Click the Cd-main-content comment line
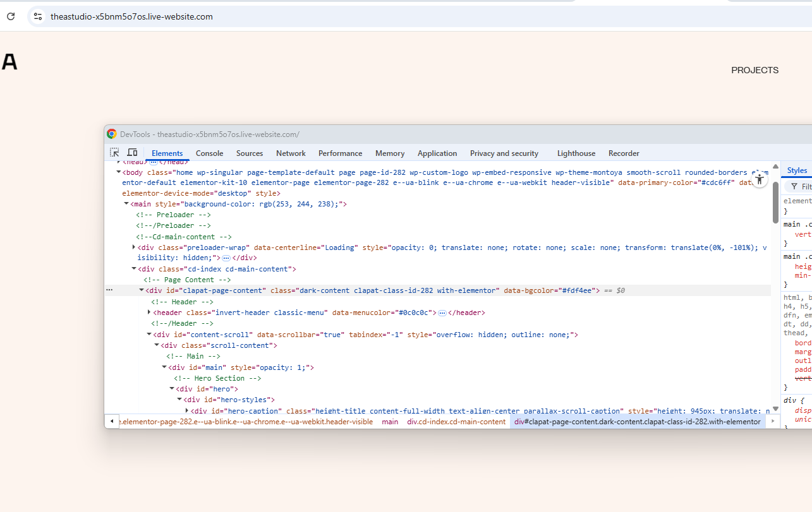812x512 pixels. click(x=184, y=237)
